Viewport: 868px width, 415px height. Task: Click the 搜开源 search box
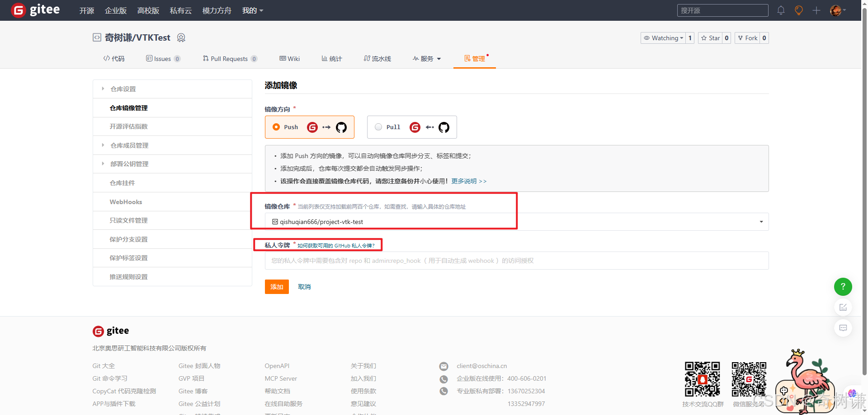(722, 10)
